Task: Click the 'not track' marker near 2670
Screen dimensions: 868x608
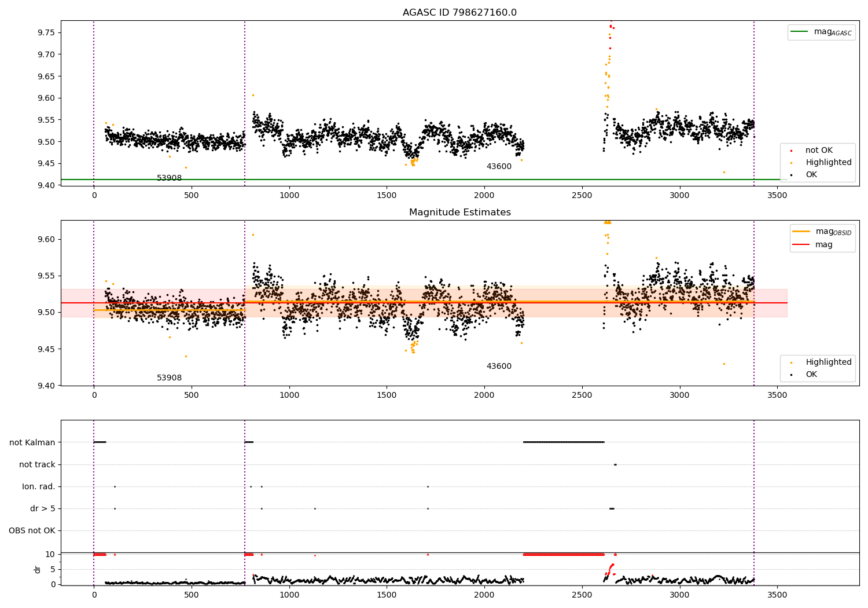Action: (615, 464)
